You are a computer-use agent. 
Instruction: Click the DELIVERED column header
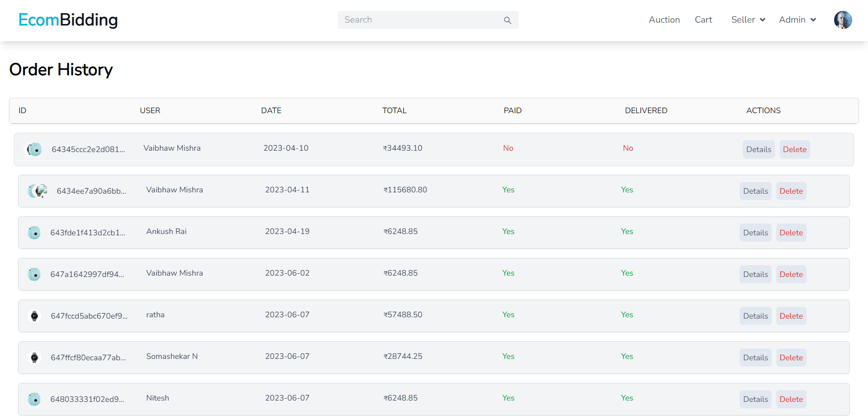tap(646, 110)
